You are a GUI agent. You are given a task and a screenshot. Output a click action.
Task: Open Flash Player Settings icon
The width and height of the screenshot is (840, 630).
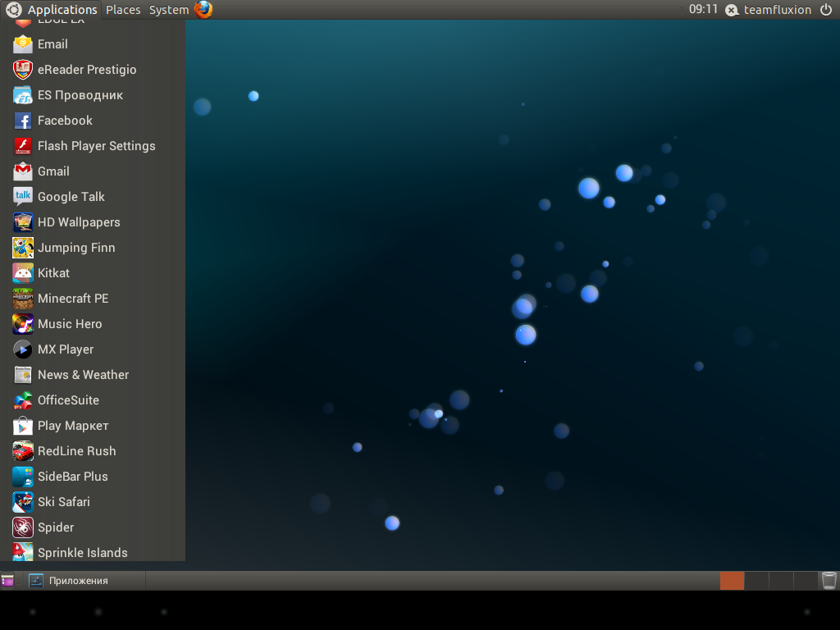click(22, 146)
